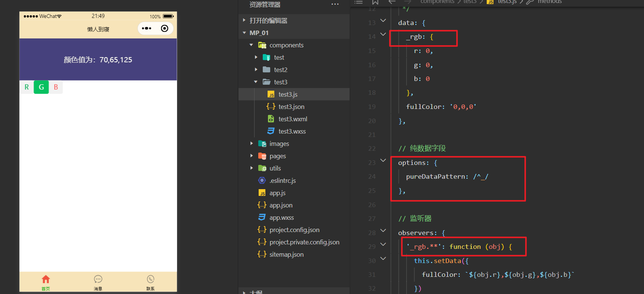Viewport: 644px width, 294px height.
Task: Click the pureDataPattern code line
Action: (447, 176)
